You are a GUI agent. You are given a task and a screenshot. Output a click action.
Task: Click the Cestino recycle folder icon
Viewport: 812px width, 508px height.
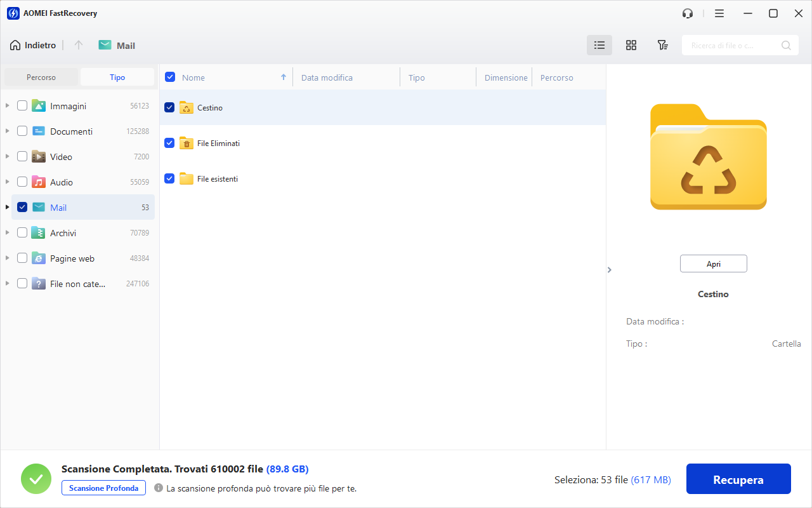click(x=187, y=107)
